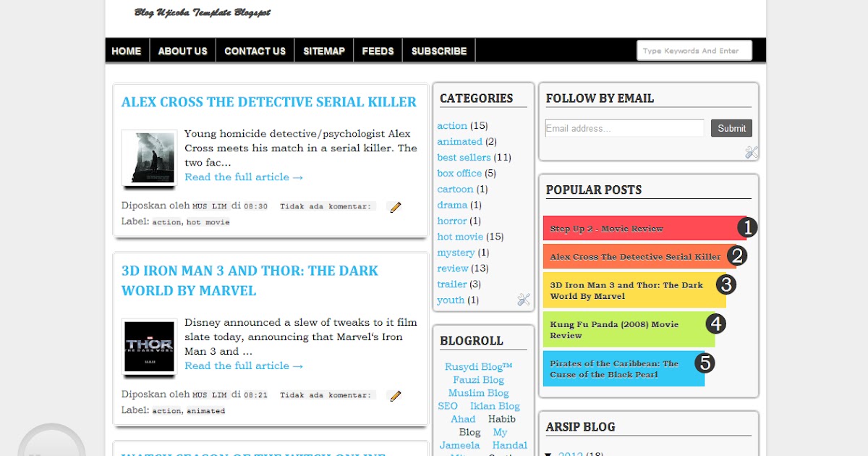
Task: Open Tidak ada komentar on Alex Cross post
Action: pyautogui.click(x=325, y=207)
